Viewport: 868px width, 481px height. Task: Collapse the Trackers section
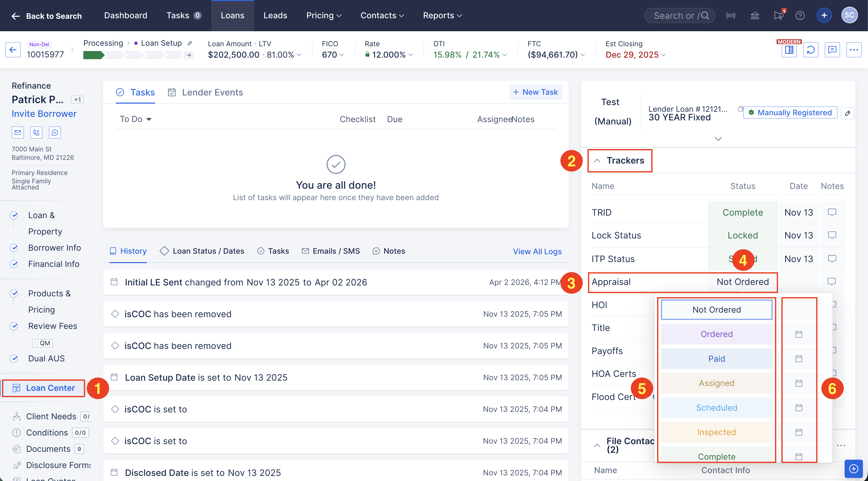click(597, 160)
